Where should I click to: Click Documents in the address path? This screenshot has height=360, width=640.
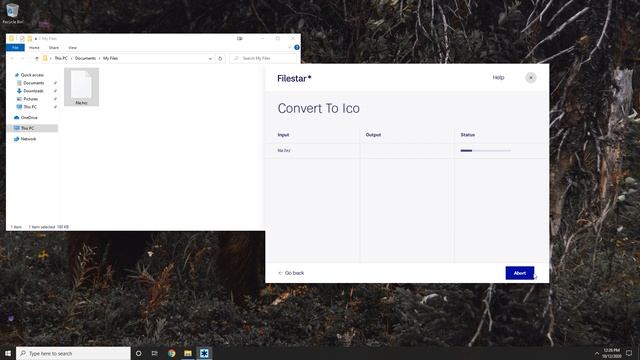click(x=85, y=58)
